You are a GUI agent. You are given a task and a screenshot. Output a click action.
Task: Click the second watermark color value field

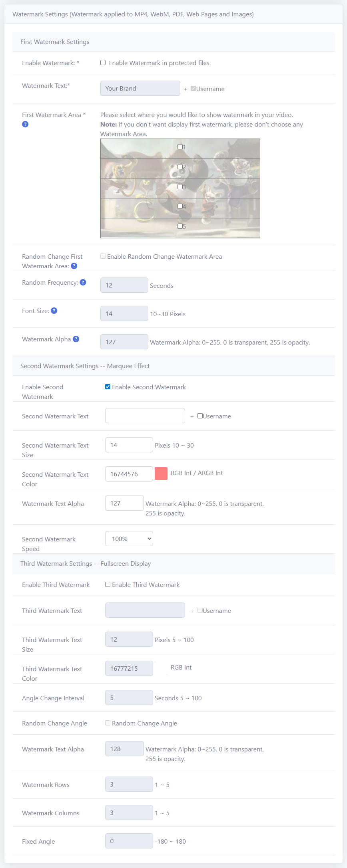[129, 474]
